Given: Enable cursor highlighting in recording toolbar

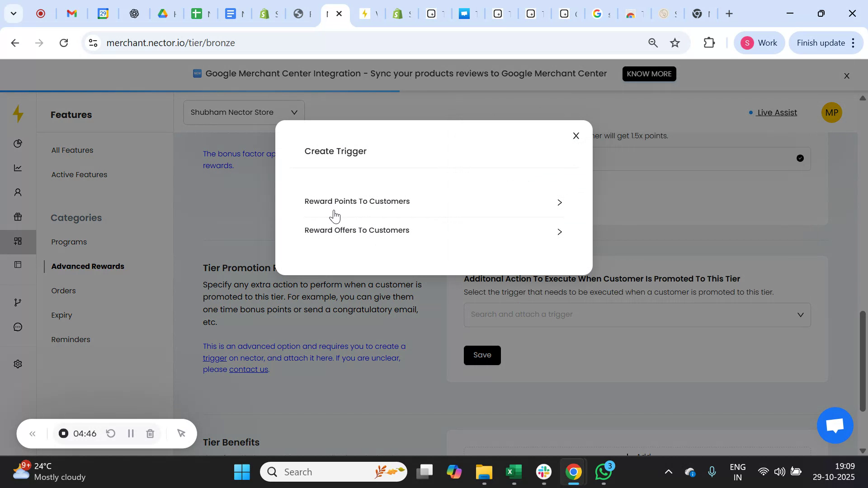Looking at the screenshot, I should click(x=181, y=433).
